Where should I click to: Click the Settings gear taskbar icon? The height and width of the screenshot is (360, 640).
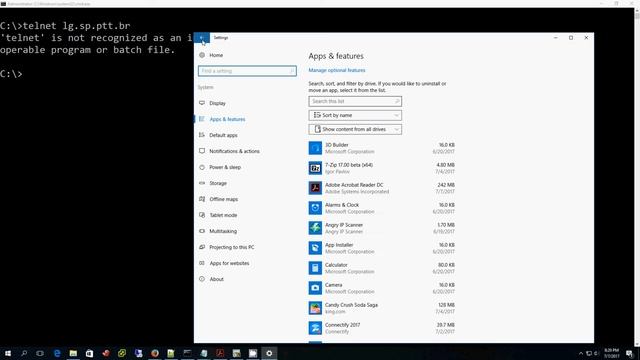tap(269, 353)
